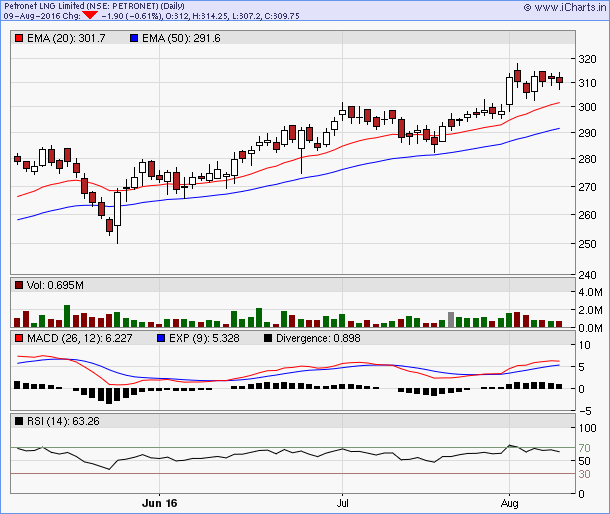The width and height of the screenshot is (610, 514).
Task: Click the EMA (20): 301.7 label
Action: (x=66, y=38)
